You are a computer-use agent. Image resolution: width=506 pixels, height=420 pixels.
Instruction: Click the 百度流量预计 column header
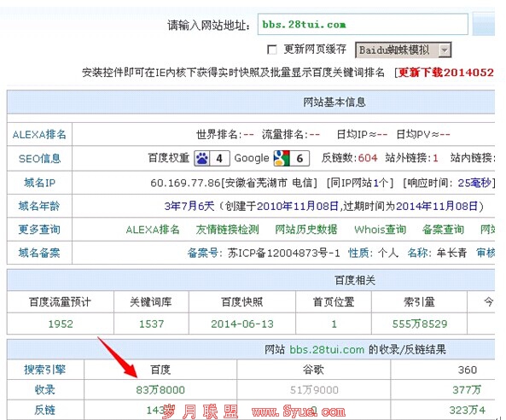(60, 302)
